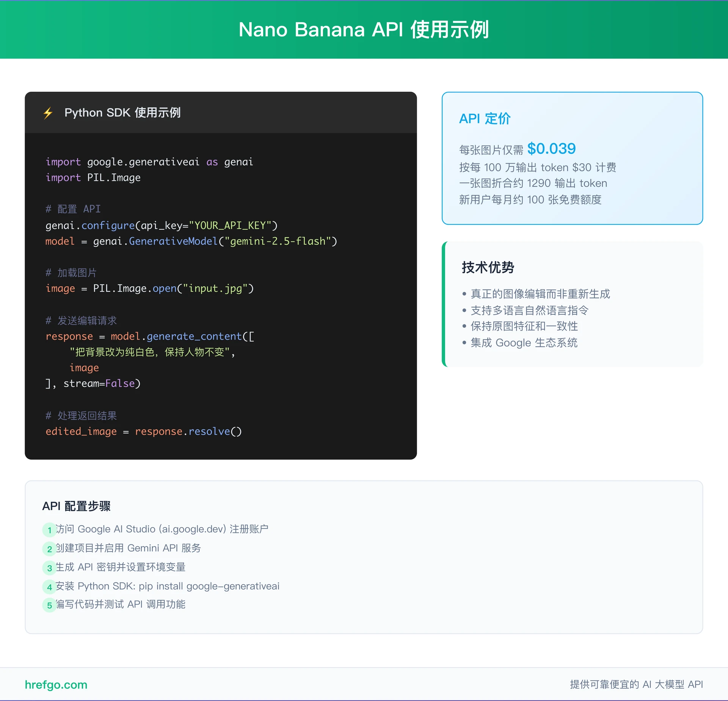The height and width of the screenshot is (701, 728).
Task: Click the '# 处理返回结果' code comment
Action: click(81, 416)
